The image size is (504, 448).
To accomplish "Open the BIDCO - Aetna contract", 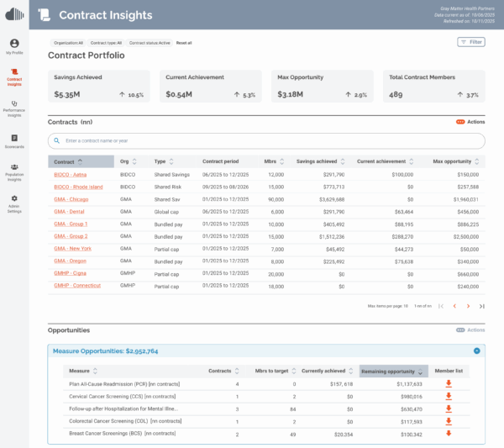I will tap(71, 174).
